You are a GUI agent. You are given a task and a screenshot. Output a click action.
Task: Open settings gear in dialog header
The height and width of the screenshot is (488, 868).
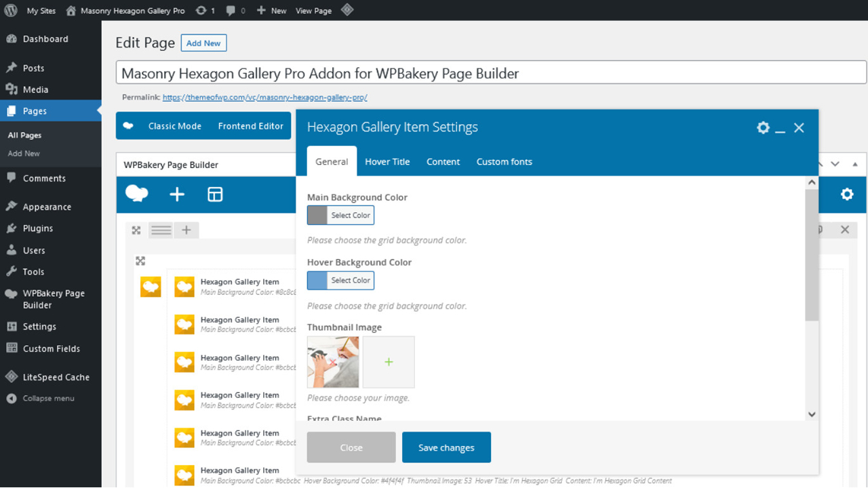point(764,127)
